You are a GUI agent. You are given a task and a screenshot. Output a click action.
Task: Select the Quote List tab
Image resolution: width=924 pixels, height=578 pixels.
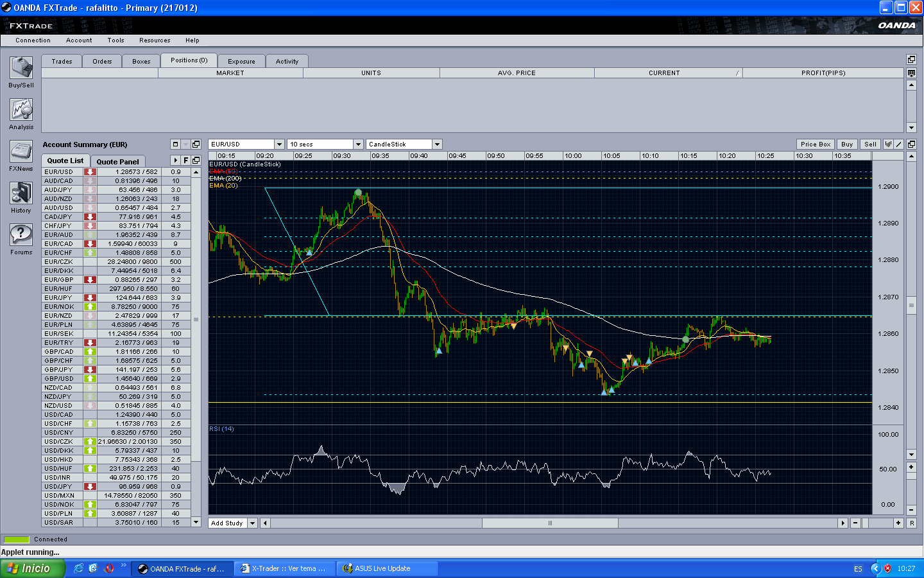[x=65, y=161]
